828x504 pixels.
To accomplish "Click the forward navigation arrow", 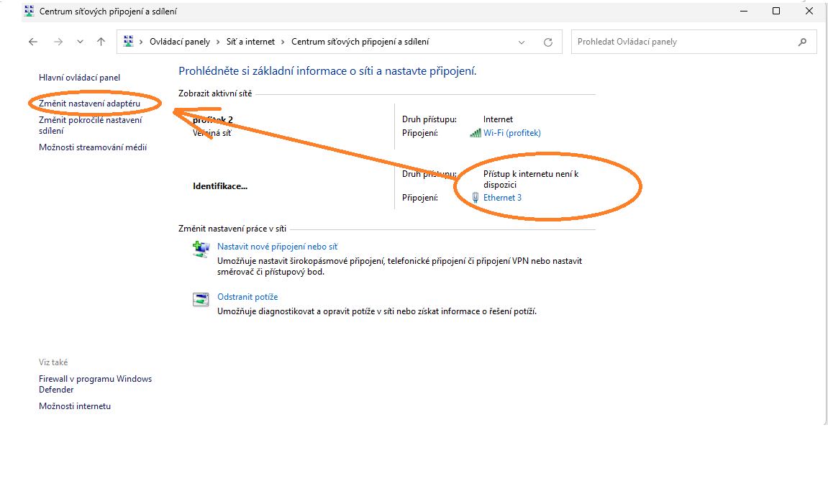I will (58, 42).
